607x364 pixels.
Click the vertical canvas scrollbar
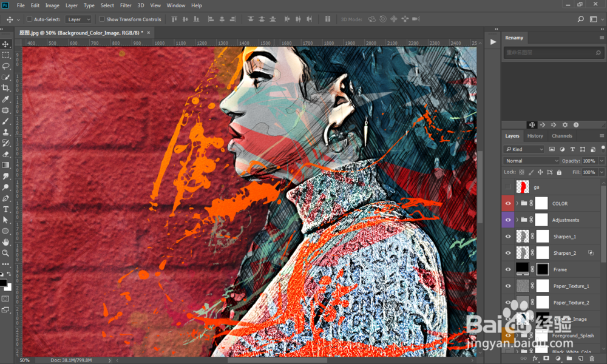(x=480, y=187)
